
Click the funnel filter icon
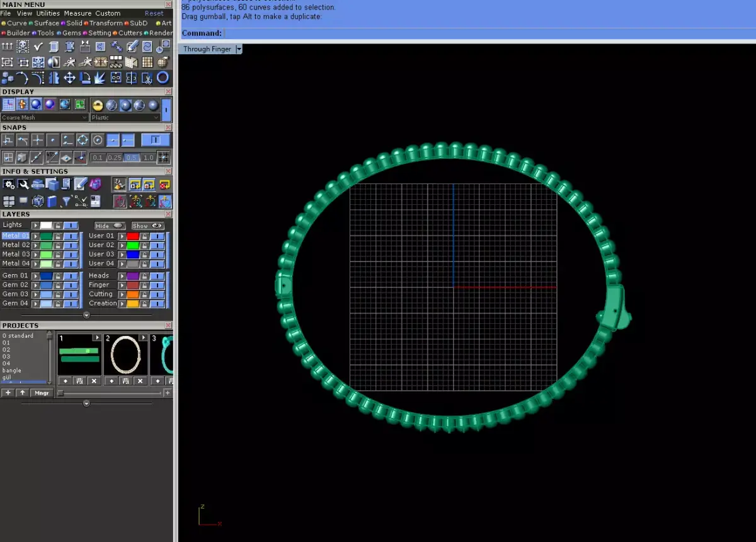[66, 200]
